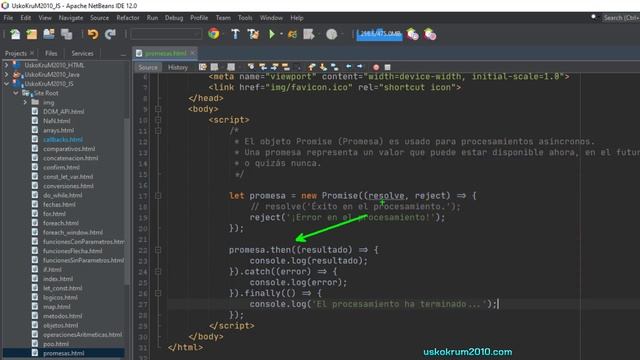Click the green Run Project icon
640x360 pixels.
pyautogui.click(x=271, y=34)
